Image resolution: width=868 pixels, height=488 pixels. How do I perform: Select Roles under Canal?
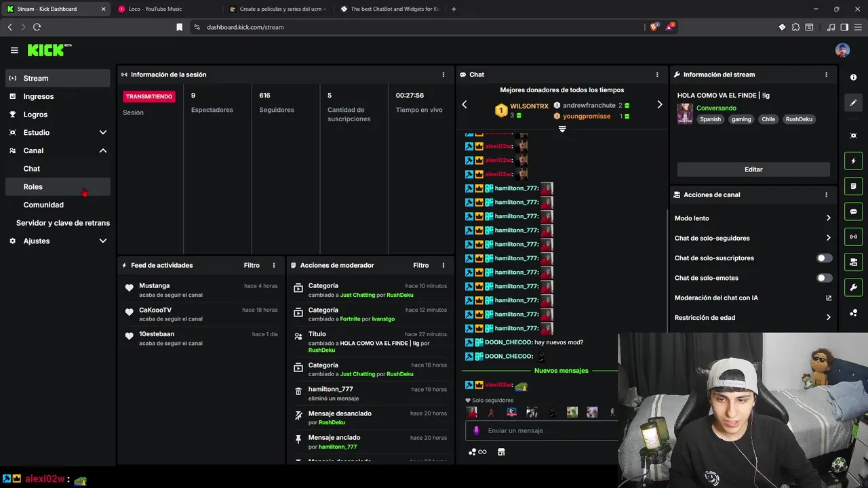58,186
